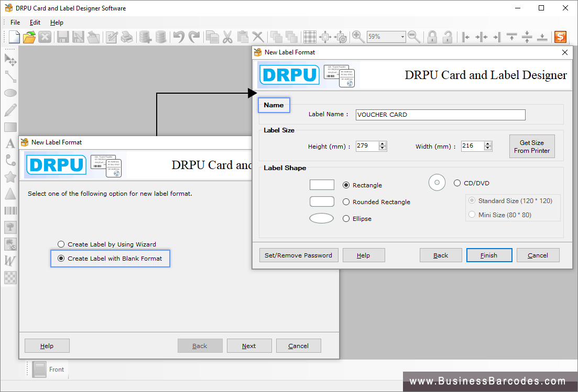Open the Edit menu
Screen dimensions: 578x392
coord(35,23)
